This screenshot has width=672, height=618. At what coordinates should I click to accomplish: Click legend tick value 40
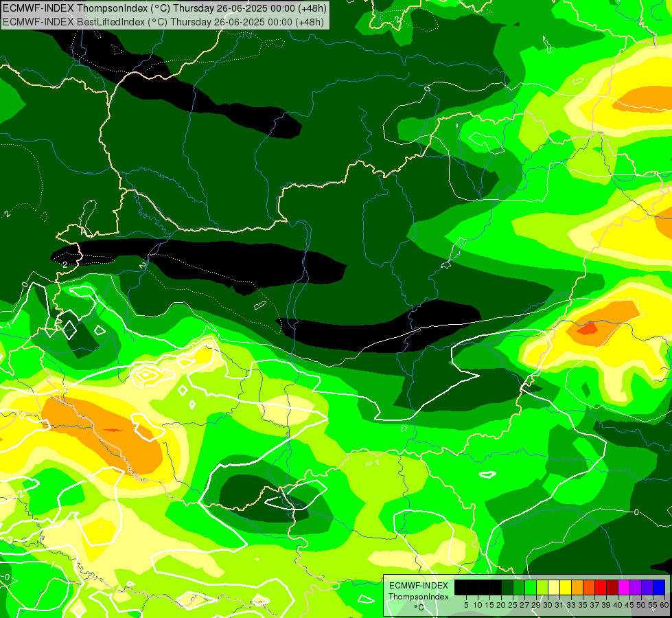pyautogui.click(x=618, y=605)
